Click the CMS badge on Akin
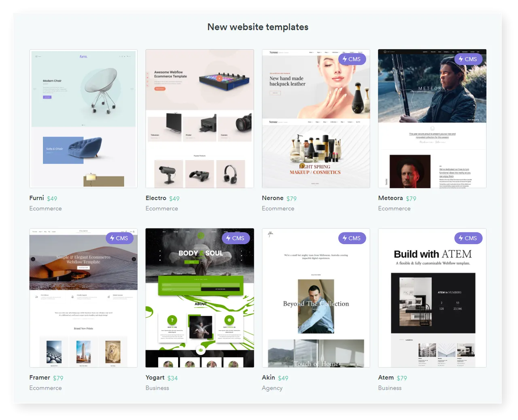 352,238
